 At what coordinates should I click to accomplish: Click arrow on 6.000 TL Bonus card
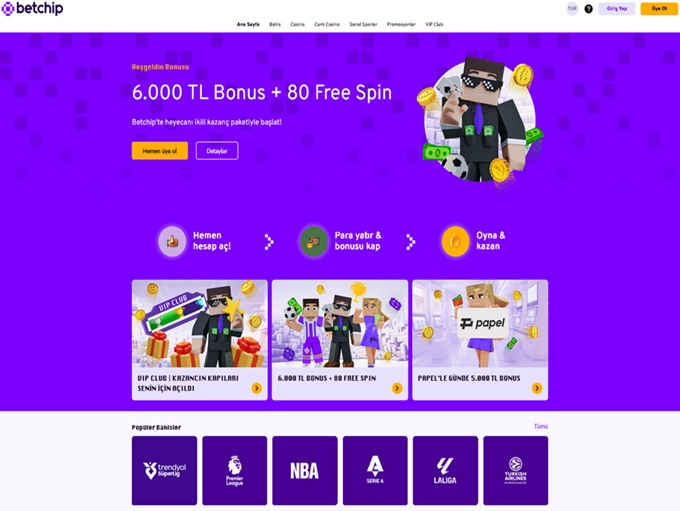coord(397,388)
